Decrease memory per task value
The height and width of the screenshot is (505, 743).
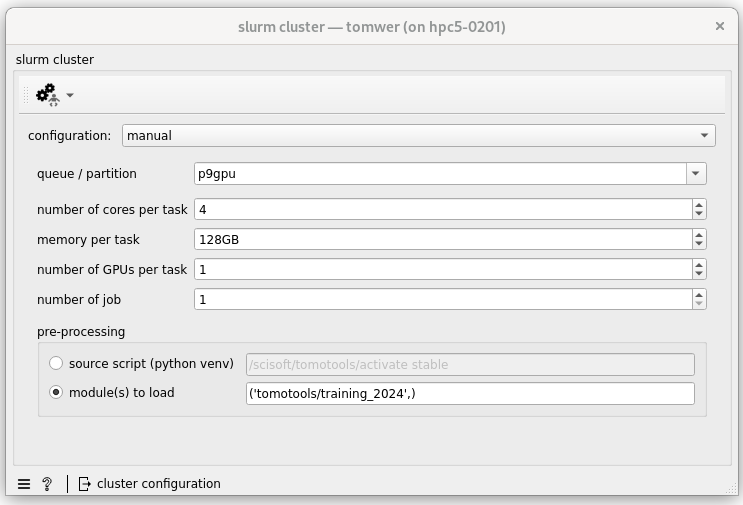699,244
